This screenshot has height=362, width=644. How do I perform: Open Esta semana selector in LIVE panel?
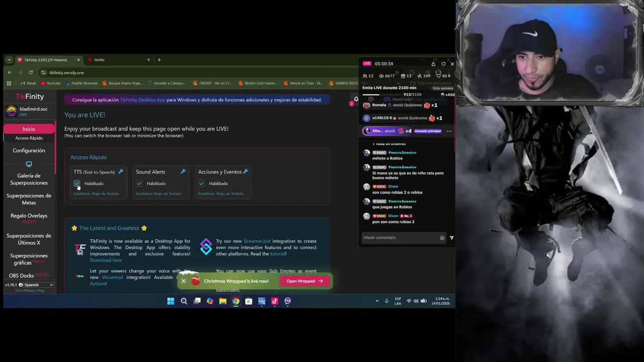tap(442, 88)
